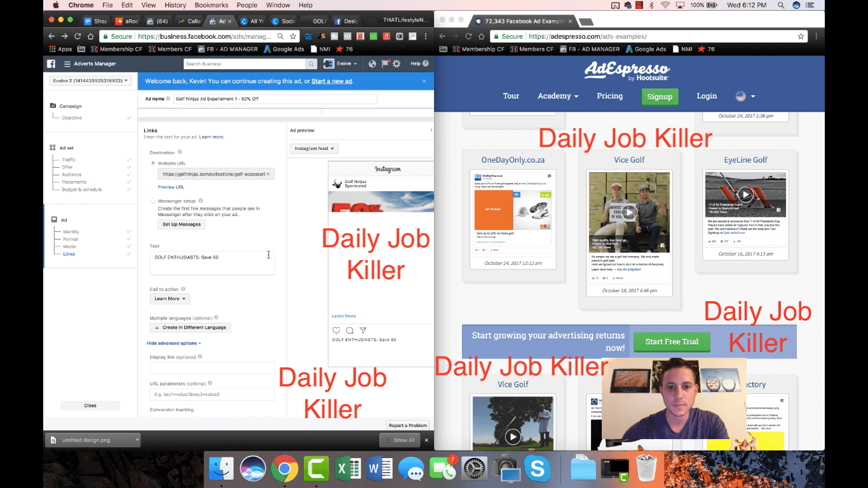Open the Chrome Bookmarks menu

pyautogui.click(x=212, y=5)
